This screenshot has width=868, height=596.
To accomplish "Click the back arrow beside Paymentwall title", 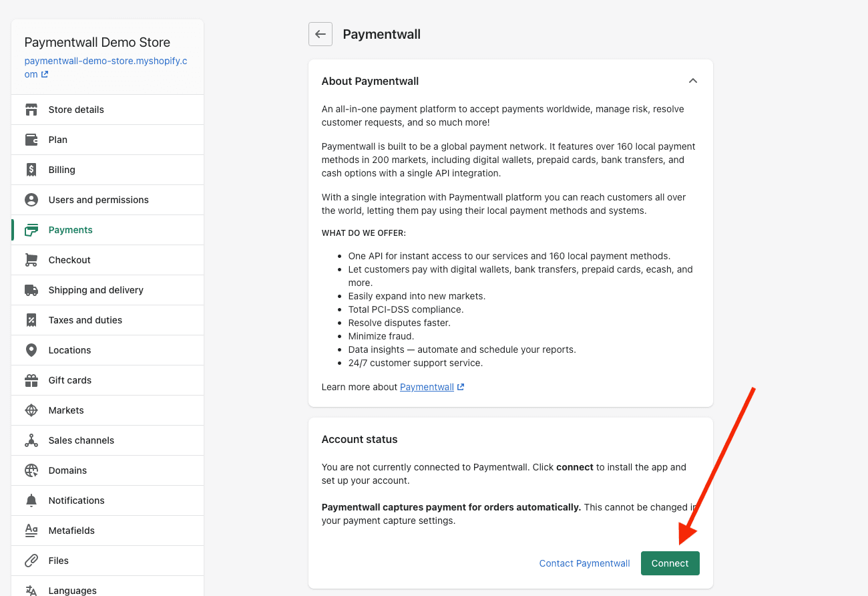I will click(x=320, y=34).
